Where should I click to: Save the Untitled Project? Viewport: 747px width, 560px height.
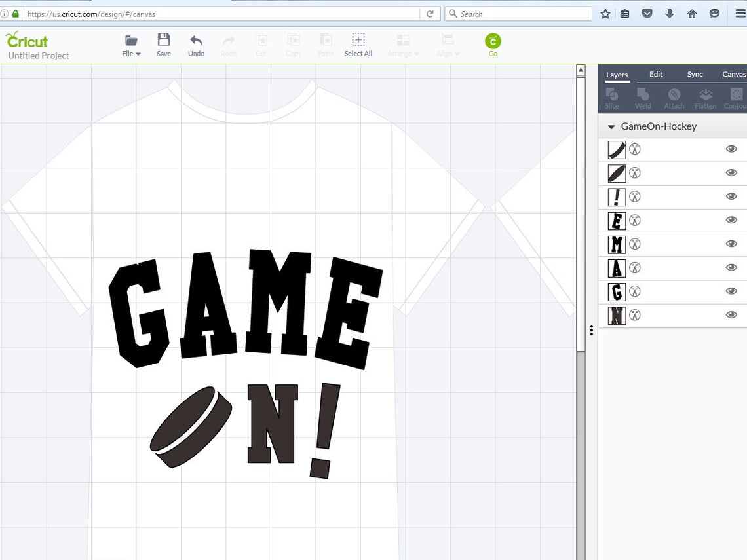click(x=163, y=43)
